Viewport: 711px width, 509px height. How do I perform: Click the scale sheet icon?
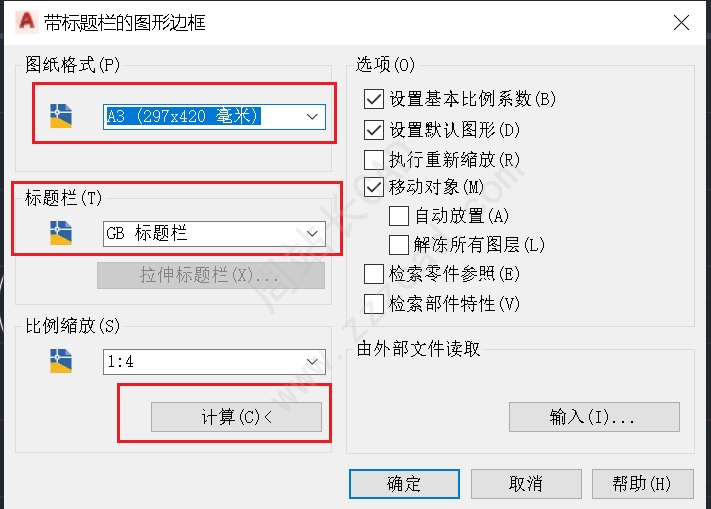[x=61, y=361]
